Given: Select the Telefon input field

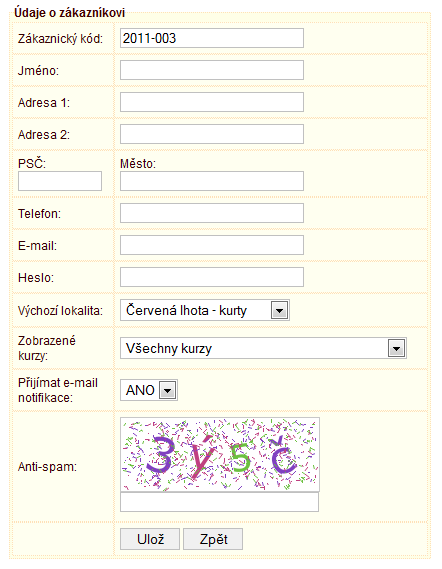Looking at the screenshot, I should click(212, 213).
